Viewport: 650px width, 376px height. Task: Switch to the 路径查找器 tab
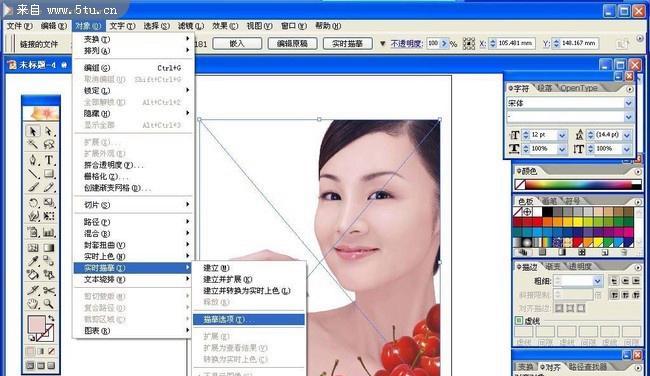click(x=587, y=367)
